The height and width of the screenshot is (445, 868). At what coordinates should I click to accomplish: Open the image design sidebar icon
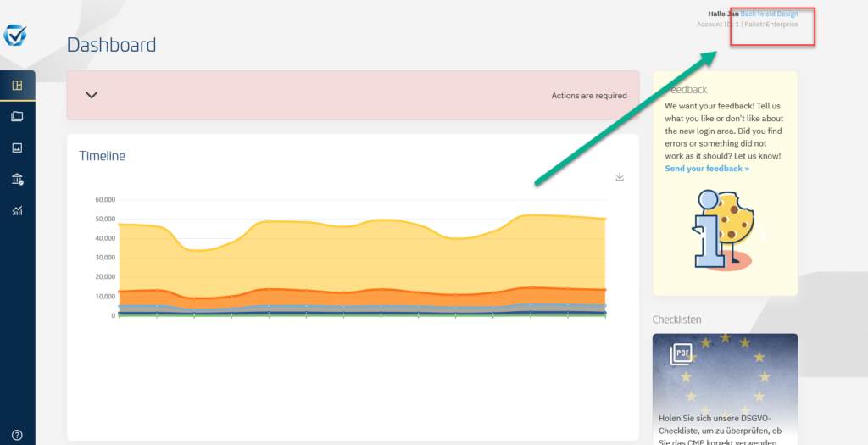tap(17, 147)
